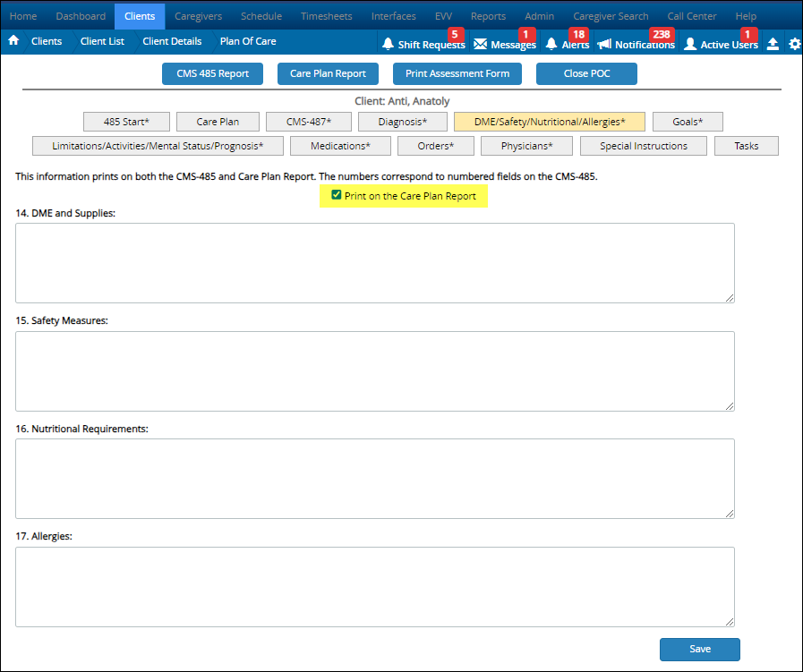The height and width of the screenshot is (672, 803).
Task: Save the plan of care form
Action: 699,649
